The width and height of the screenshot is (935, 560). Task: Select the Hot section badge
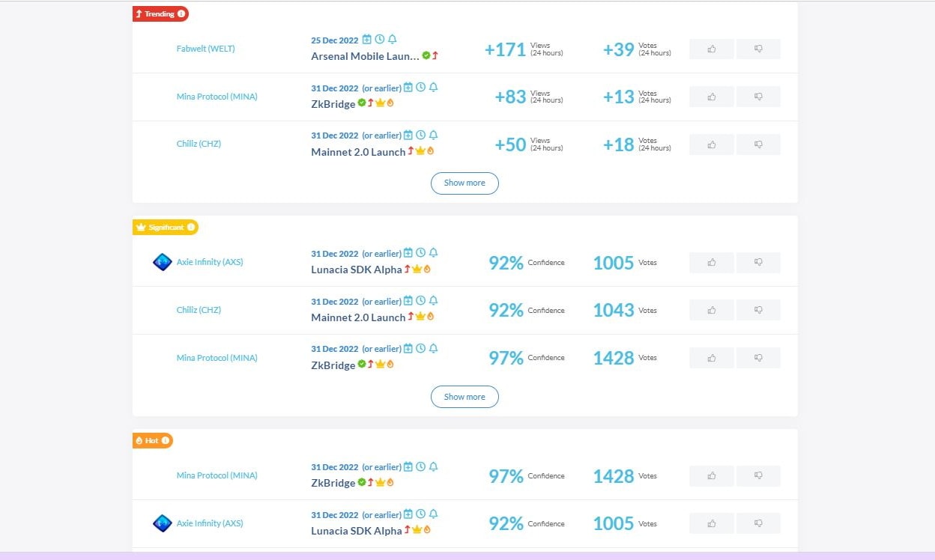point(153,440)
